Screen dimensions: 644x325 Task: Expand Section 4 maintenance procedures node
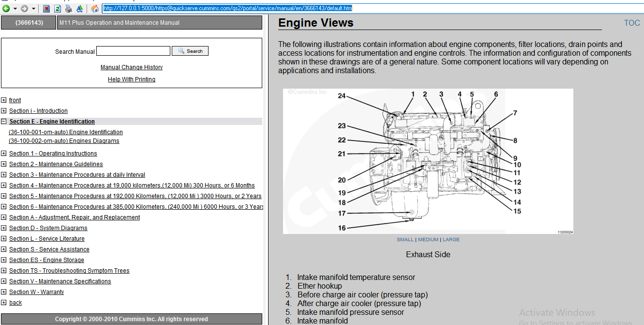(x=4, y=186)
